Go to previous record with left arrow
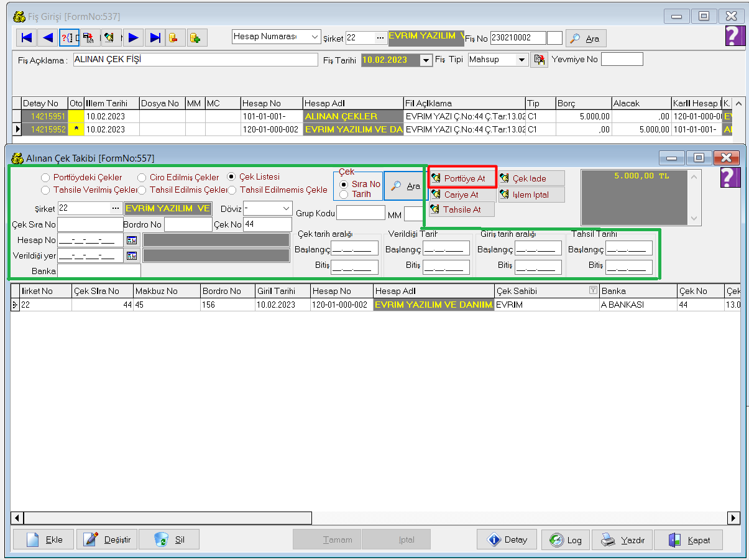This screenshot has width=749, height=560. point(48,38)
